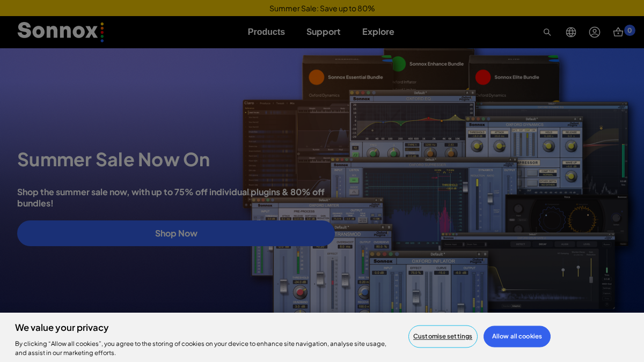Open the shopping basket icon

tap(618, 32)
